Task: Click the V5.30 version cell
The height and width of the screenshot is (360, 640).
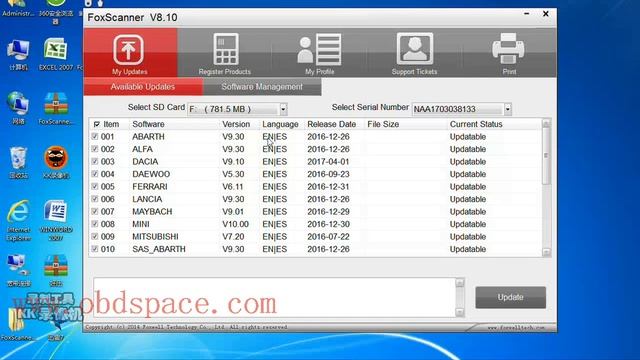Action: click(x=233, y=174)
